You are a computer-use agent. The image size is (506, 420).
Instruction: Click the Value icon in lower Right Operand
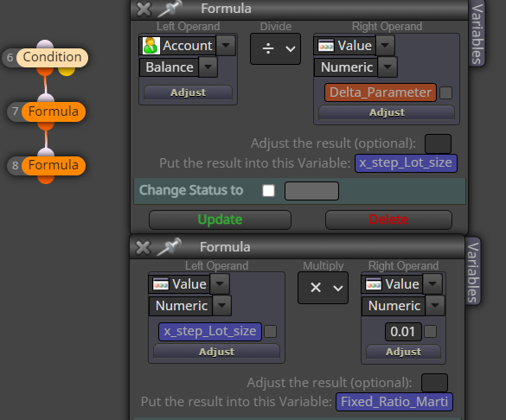tap(374, 284)
